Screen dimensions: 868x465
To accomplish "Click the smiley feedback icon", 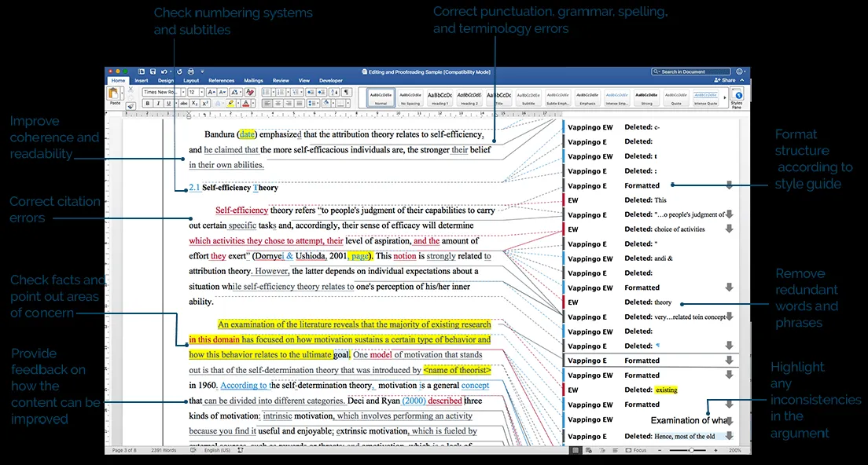I will 739,71.
